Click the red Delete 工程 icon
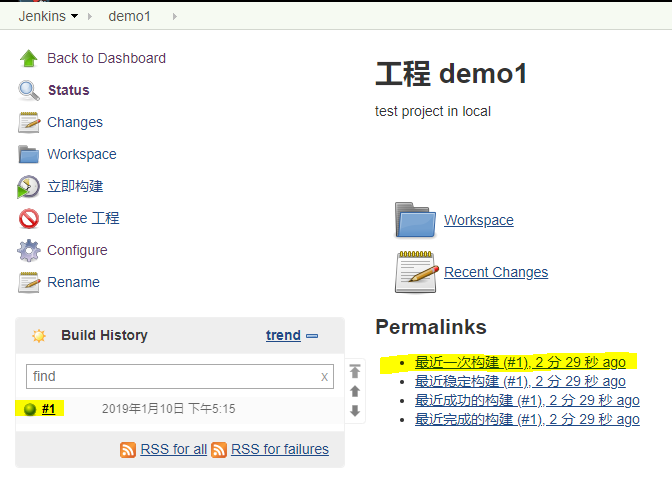The image size is (672, 500). pyautogui.click(x=29, y=218)
